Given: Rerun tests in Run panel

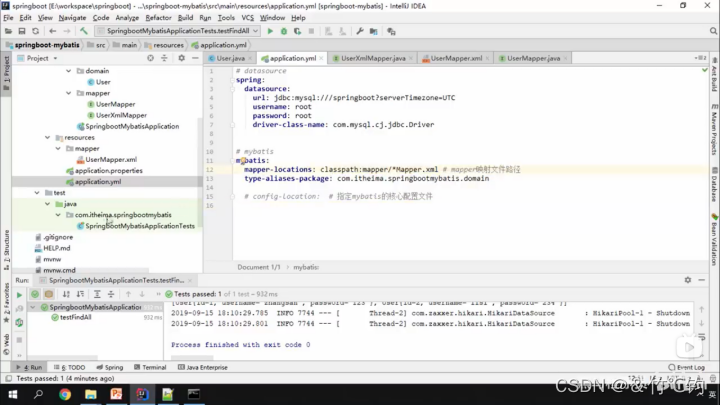Looking at the screenshot, I should (x=19, y=295).
